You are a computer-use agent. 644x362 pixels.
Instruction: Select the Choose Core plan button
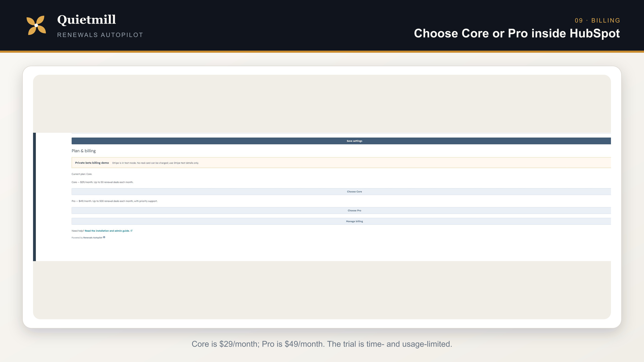(341, 192)
